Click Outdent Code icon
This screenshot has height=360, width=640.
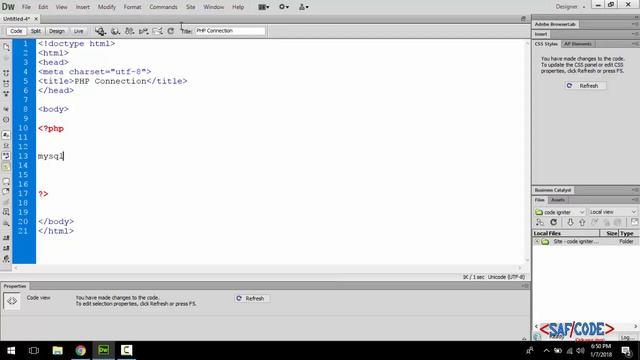click(x=6, y=248)
